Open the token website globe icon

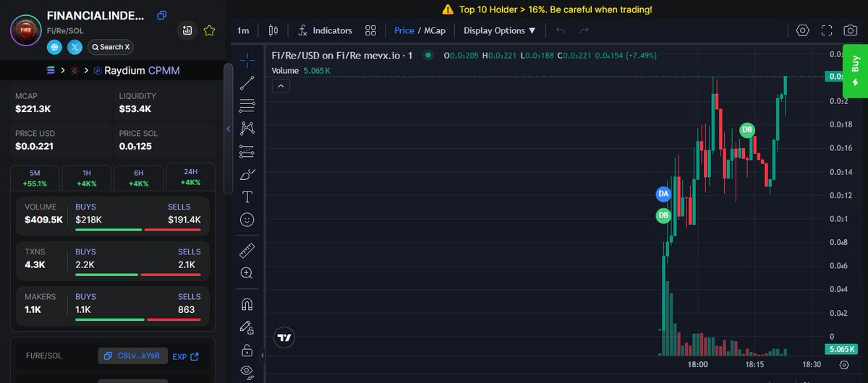[x=54, y=47]
